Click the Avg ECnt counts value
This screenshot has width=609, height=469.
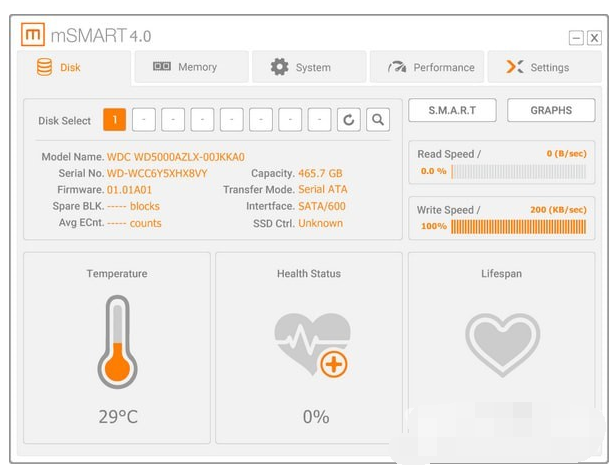134,223
